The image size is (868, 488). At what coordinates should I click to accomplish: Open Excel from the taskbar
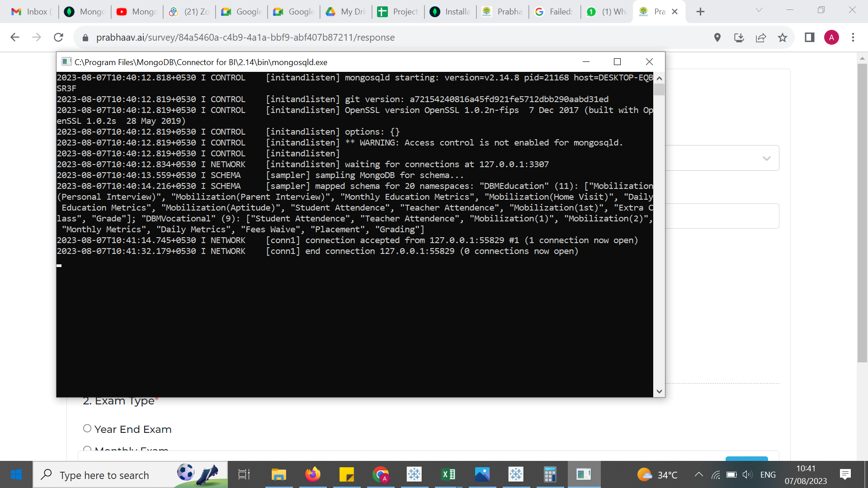point(448,474)
